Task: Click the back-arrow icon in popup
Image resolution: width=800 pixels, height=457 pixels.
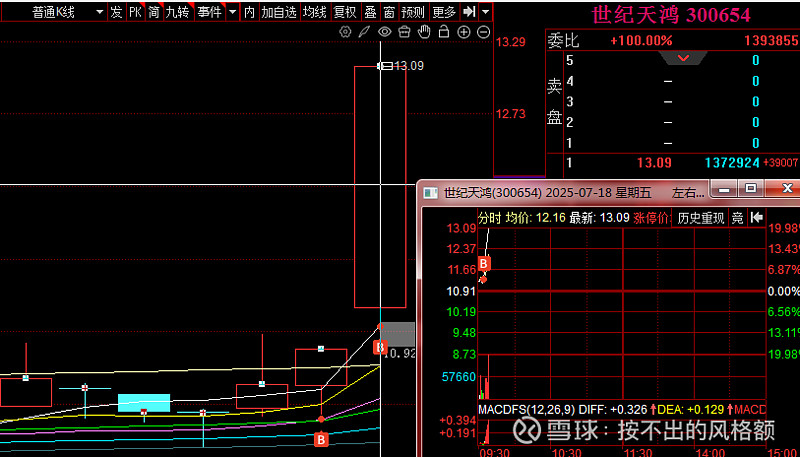Action: point(757,218)
